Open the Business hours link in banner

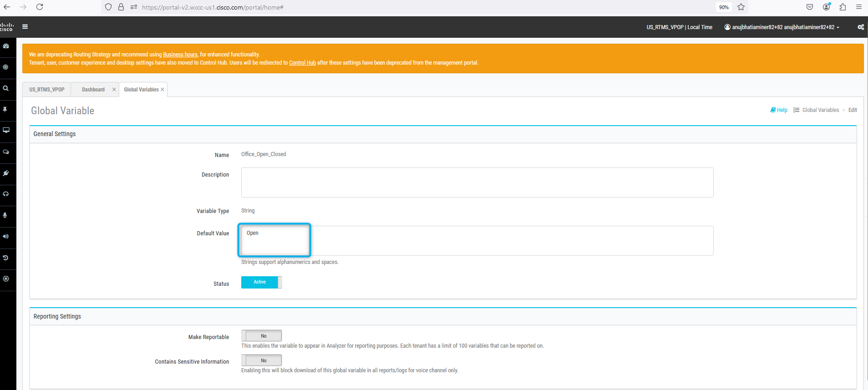tap(180, 55)
